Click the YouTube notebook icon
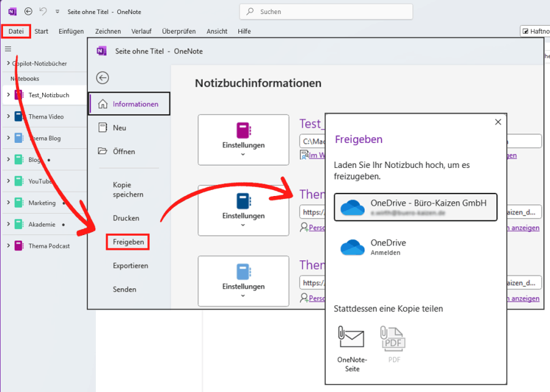 [x=19, y=181]
